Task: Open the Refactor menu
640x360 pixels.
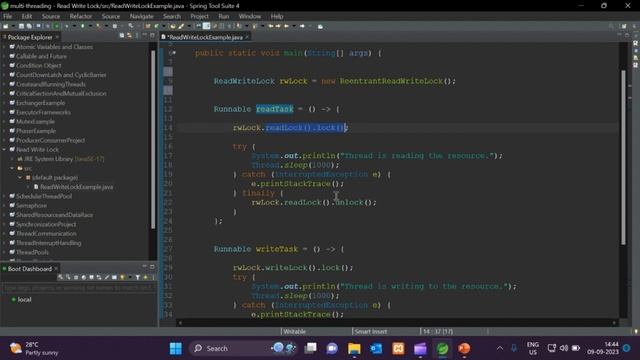Action: click(x=80, y=16)
